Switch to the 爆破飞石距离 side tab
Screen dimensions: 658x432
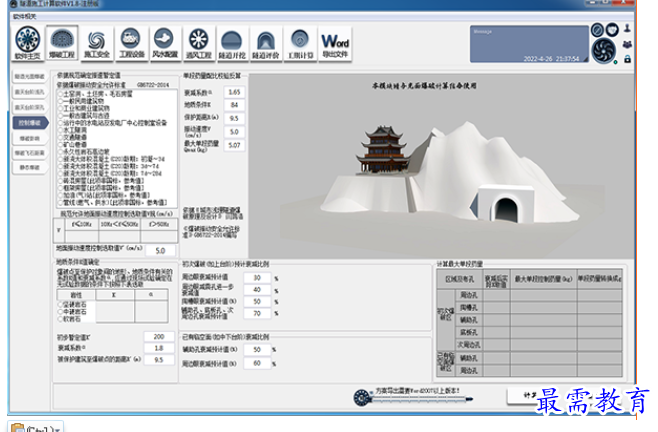coord(29,153)
